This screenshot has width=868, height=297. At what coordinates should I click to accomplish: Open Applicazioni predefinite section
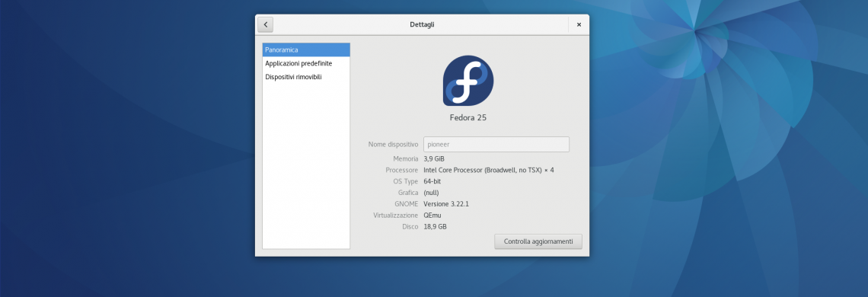pyautogui.click(x=306, y=64)
